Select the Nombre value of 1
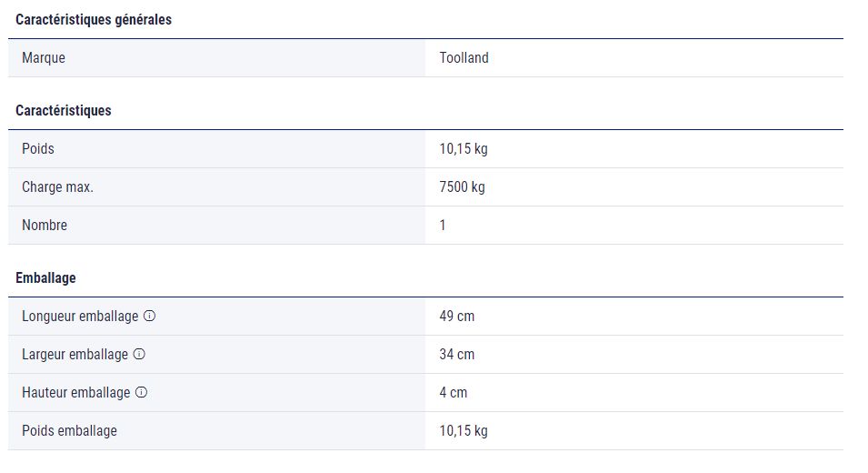 (443, 226)
